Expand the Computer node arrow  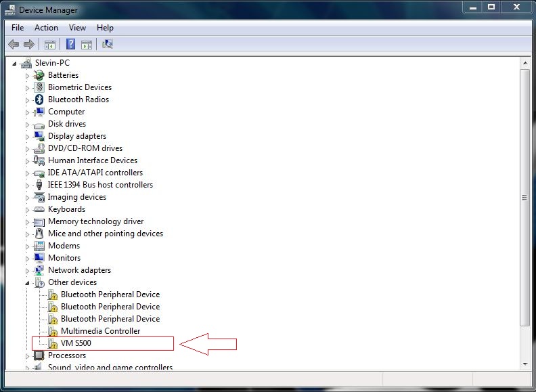pos(27,112)
